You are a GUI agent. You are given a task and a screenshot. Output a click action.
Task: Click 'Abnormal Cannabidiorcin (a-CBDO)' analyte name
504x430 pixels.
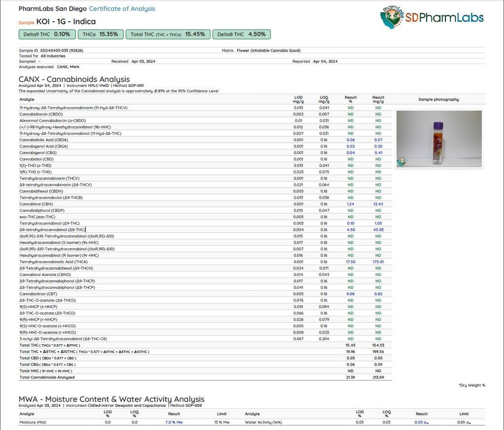[53, 120]
